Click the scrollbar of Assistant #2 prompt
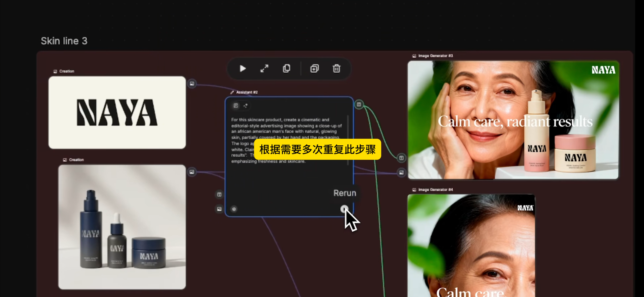Image resolution: width=644 pixels, height=297 pixels. (x=348, y=140)
